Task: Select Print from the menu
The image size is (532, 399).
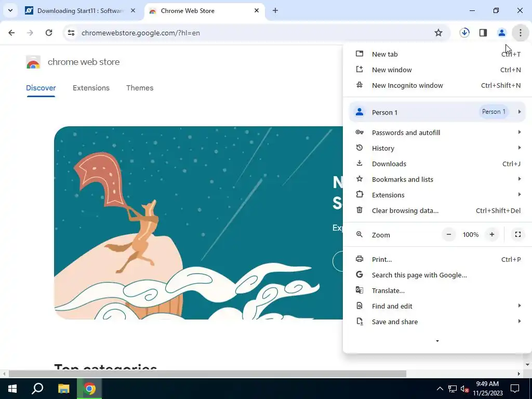Action: (437, 260)
